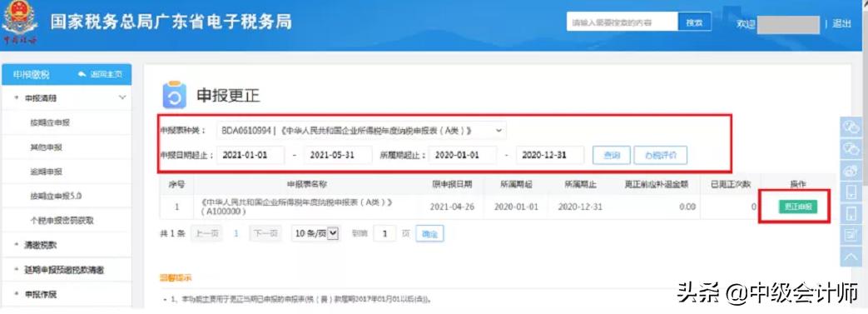
Task: Click the page jump number input
Action: point(384,234)
